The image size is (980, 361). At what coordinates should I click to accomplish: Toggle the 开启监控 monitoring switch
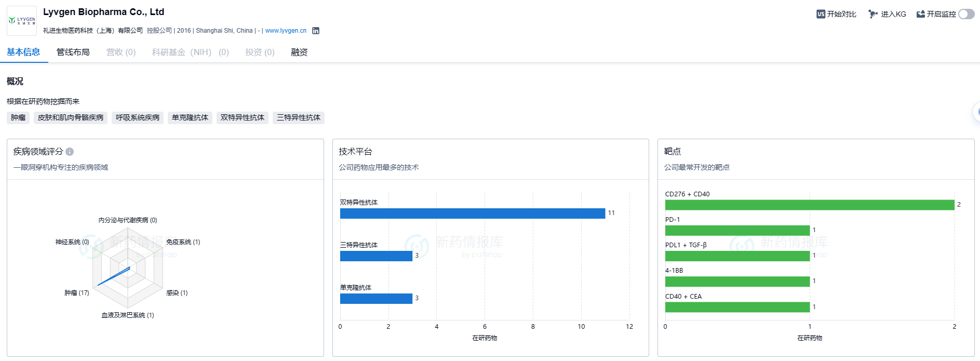click(x=966, y=14)
